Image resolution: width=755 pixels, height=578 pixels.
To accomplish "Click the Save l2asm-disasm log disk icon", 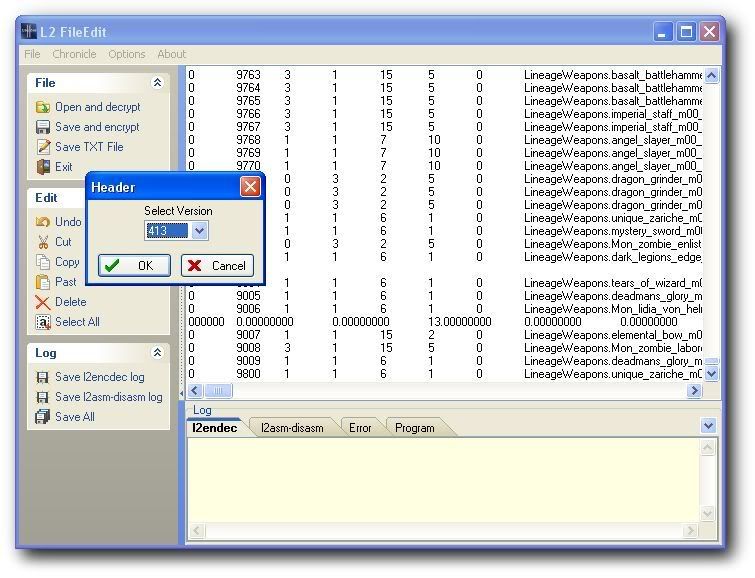I will (x=43, y=397).
